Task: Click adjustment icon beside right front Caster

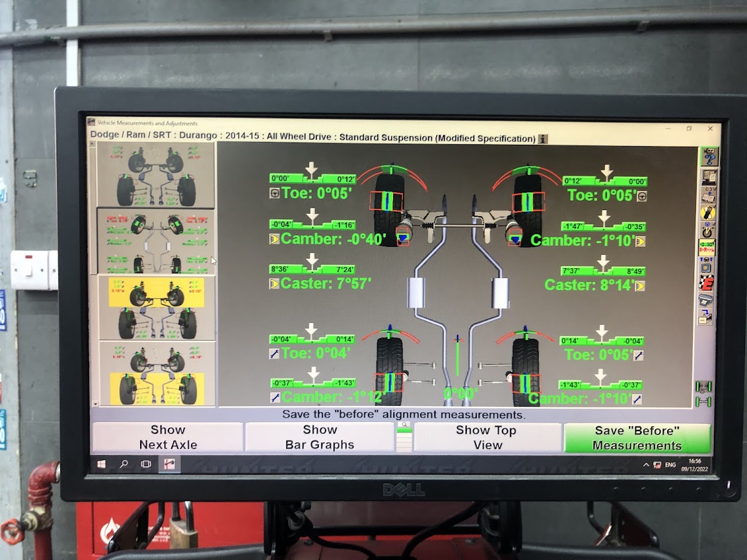Action: point(640,286)
